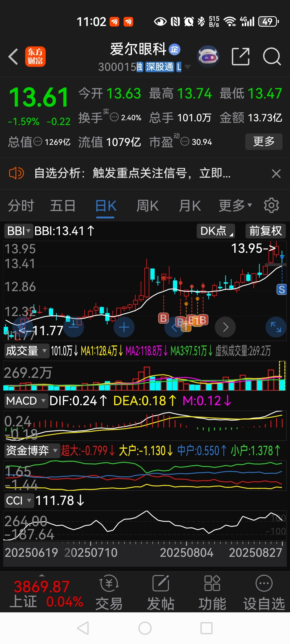Tap the plus zoom-in chart button
Viewport: 290px width, 644px height.
click(x=124, y=327)
